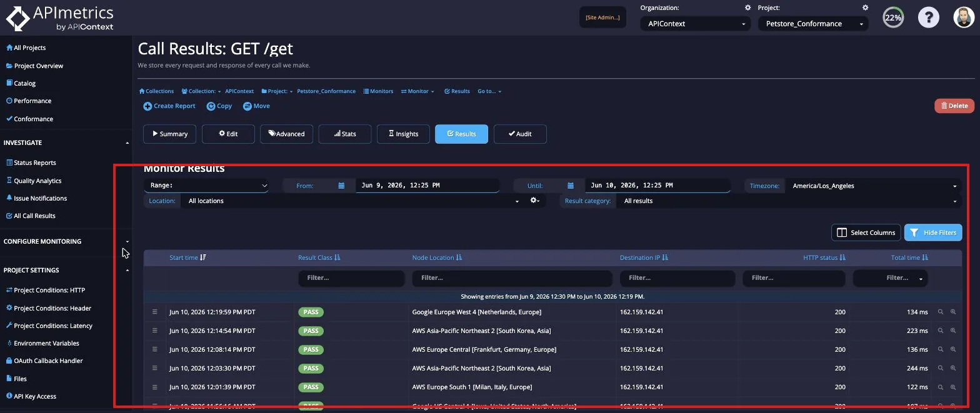This screenshot has width=980, height=413.
Task: Open the Location All locations dropdown
Action: (x=352, y=201)
